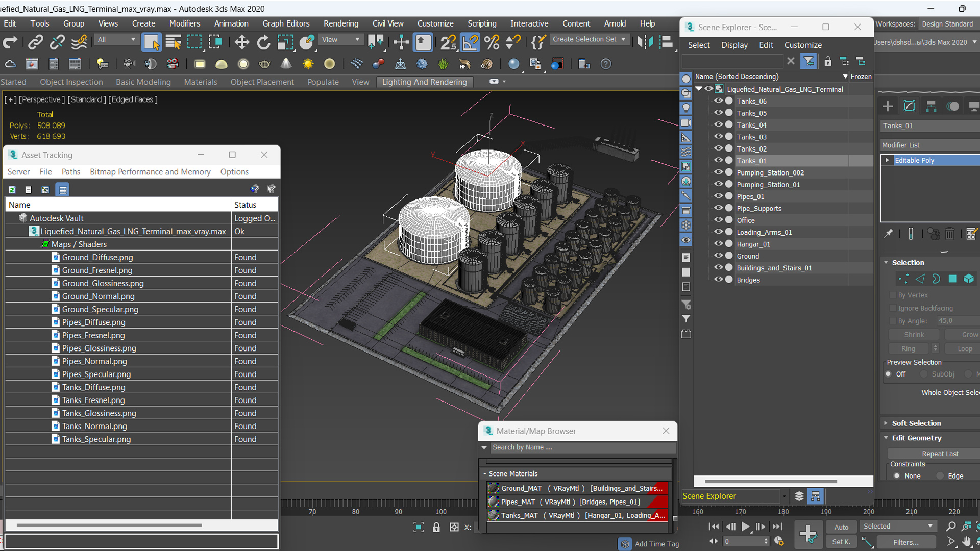Toggle layers icon beside Scene Explorer dropdown

pyautogui.click(x=799, y=496)
